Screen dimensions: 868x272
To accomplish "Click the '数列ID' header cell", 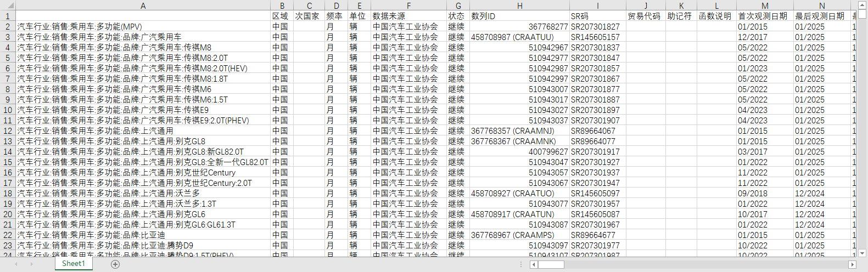I will [x=519, y=16].
